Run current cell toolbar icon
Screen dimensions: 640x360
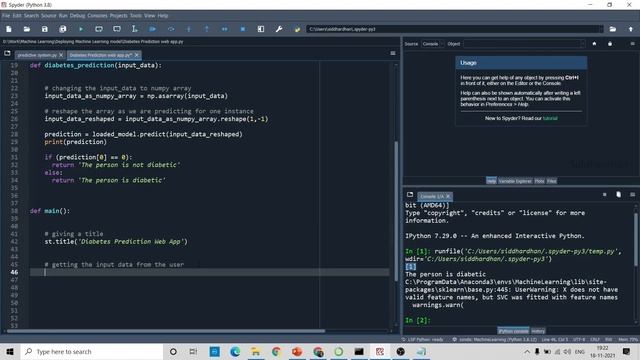click(99, 29)
